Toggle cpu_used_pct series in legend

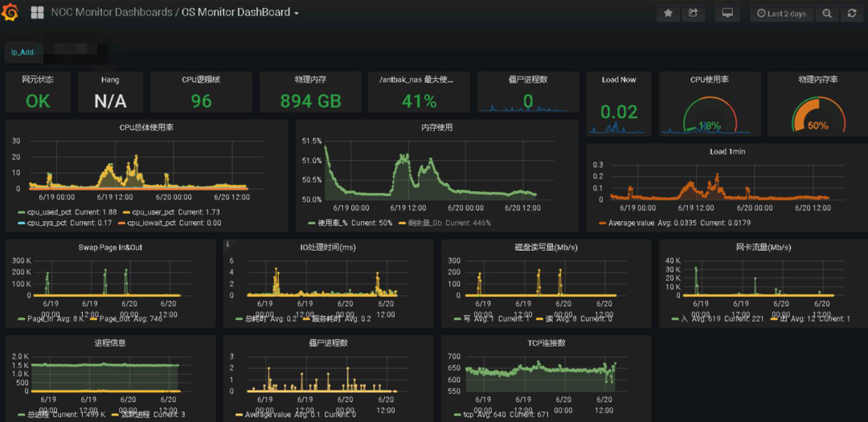(x=48, y=211)
